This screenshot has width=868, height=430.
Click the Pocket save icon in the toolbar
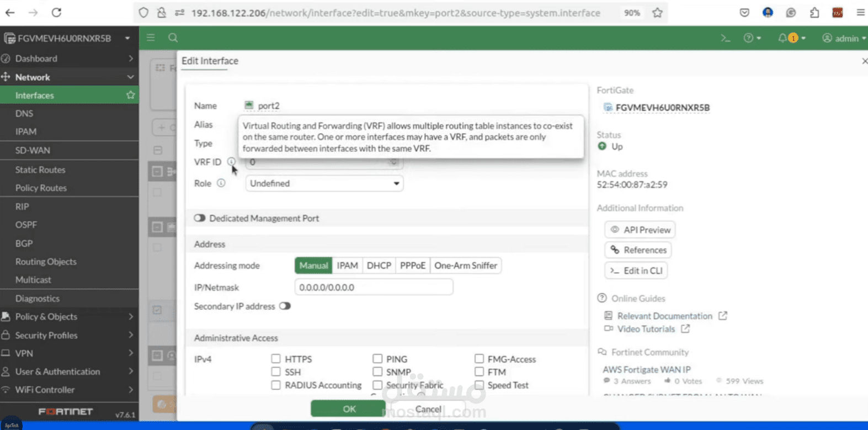click(744, 13)
